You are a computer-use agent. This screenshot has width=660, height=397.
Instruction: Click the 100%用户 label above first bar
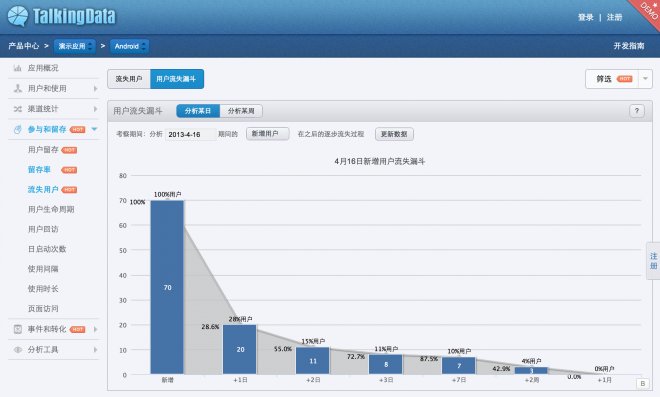click(168, 194)
